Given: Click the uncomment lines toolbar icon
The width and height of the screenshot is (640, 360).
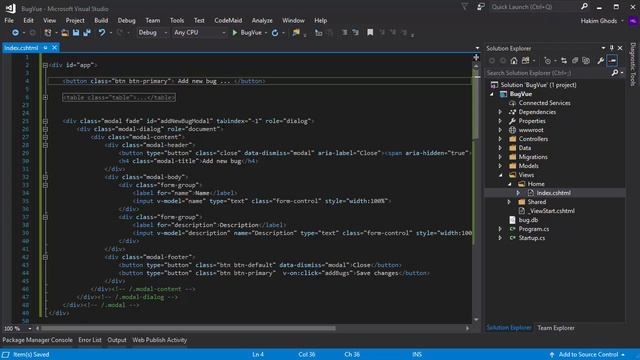Looking at the screenshot, I should (x=356, y=33).
